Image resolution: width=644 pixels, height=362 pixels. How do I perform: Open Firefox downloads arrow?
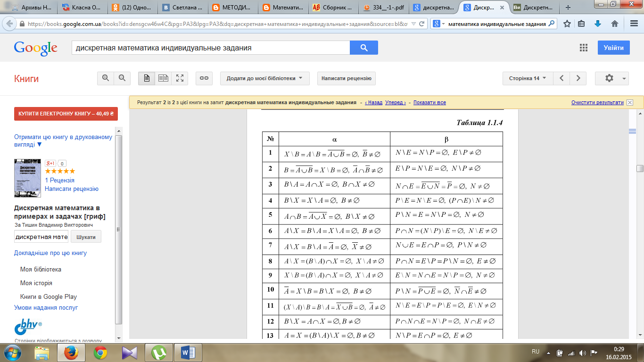[598, 24]
